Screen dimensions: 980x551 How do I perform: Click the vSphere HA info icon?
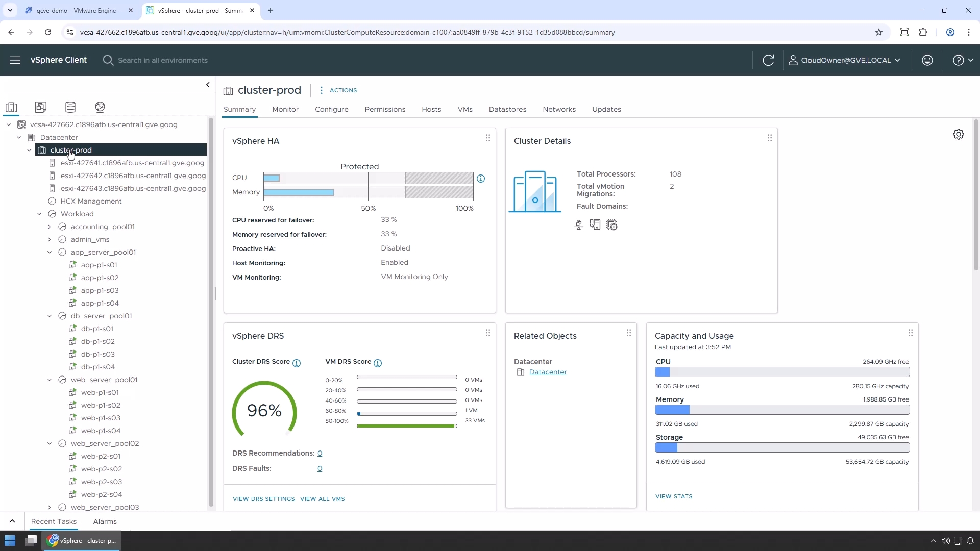coord(481,179)
